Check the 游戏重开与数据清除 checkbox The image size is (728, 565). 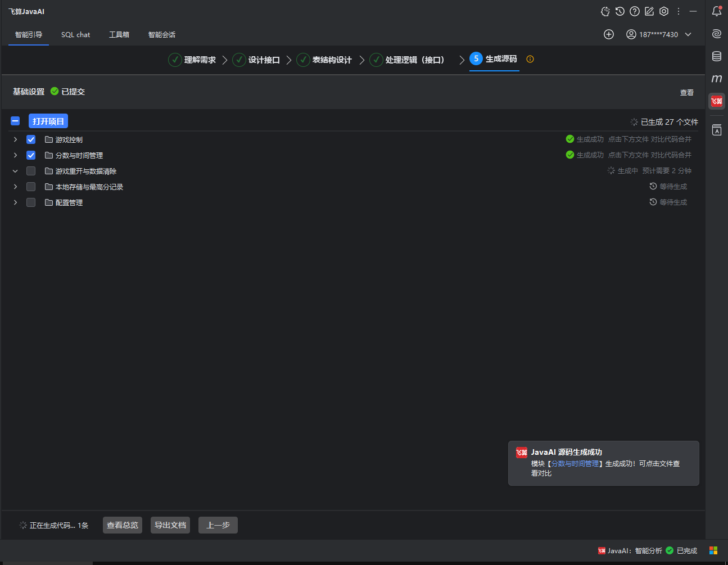click(31, 171)
